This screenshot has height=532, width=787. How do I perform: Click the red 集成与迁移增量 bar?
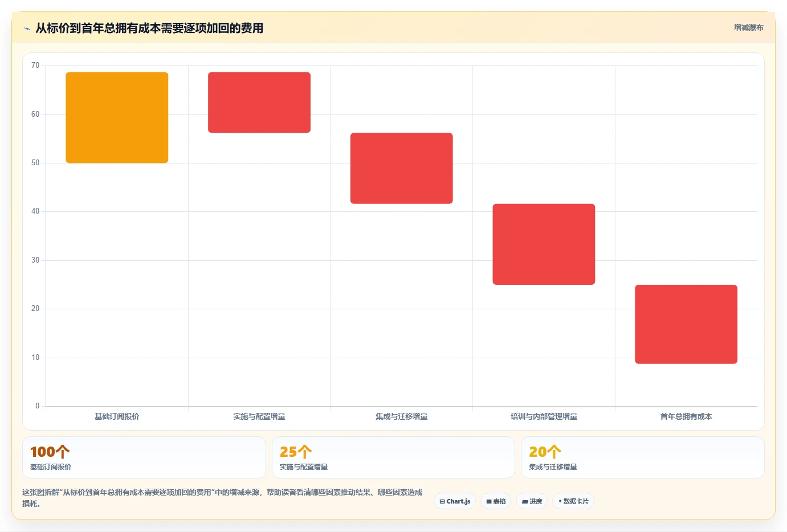402,168
